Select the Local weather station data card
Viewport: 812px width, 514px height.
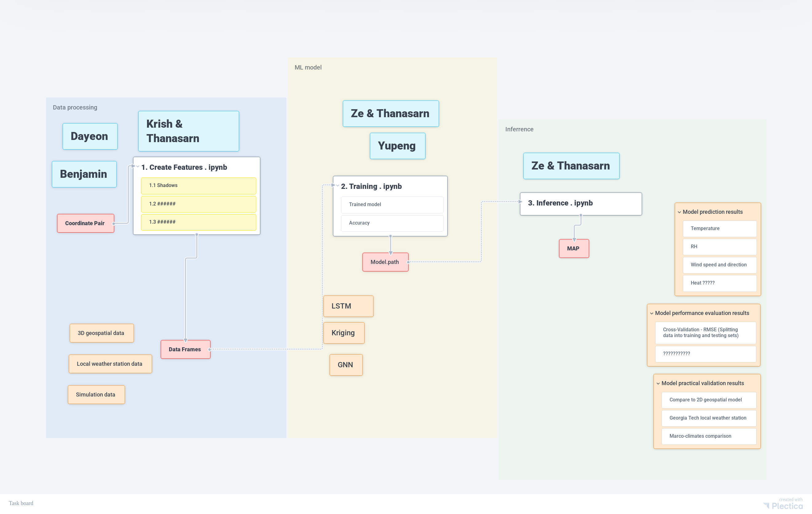109,364
